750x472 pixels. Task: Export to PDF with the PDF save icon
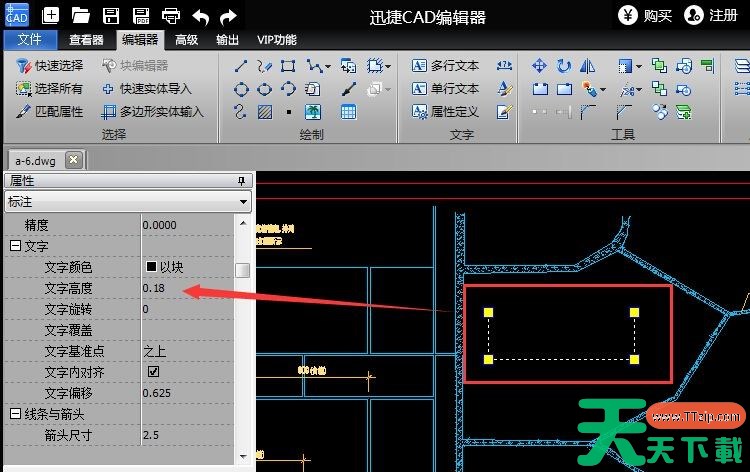point(141,16)
